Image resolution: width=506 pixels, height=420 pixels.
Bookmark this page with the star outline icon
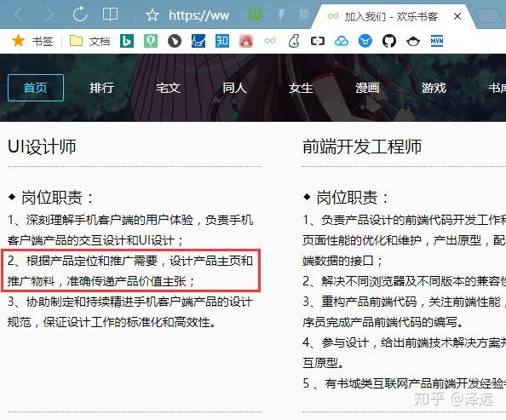[152, 15]
